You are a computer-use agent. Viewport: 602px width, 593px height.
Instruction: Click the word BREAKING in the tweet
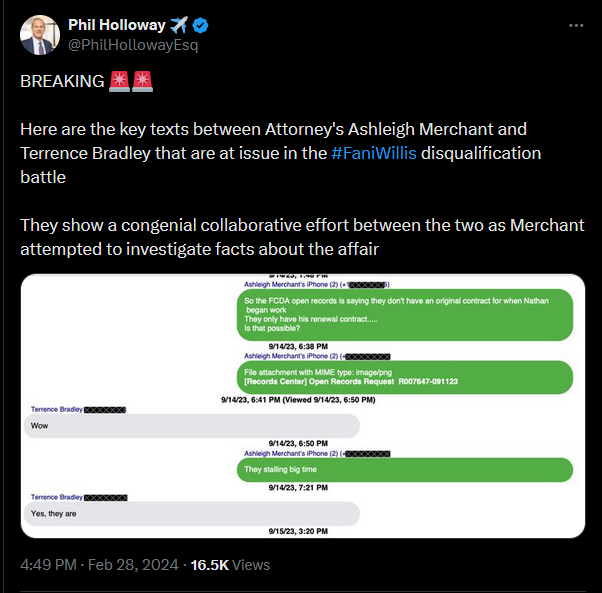pyautogui.click(x=62, y=81)
